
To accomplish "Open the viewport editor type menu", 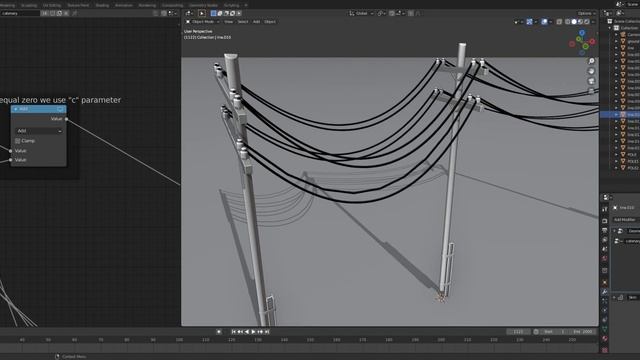I will pos(189,13).
